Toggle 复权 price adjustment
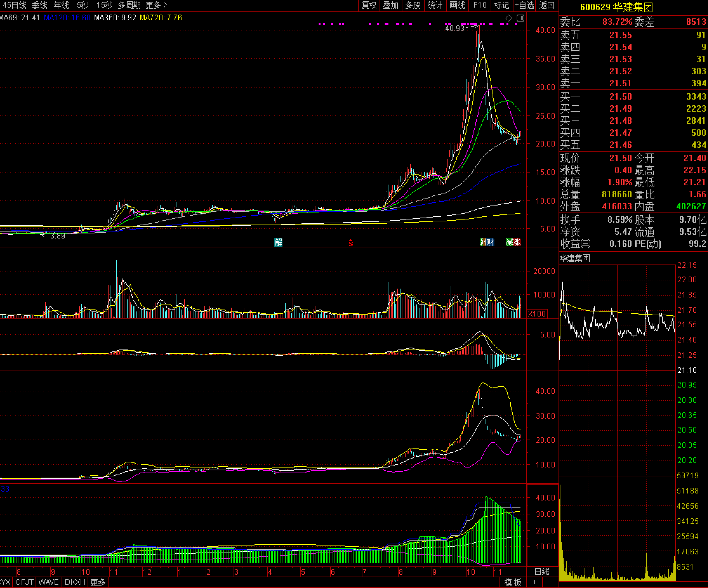 click(369, 5)
